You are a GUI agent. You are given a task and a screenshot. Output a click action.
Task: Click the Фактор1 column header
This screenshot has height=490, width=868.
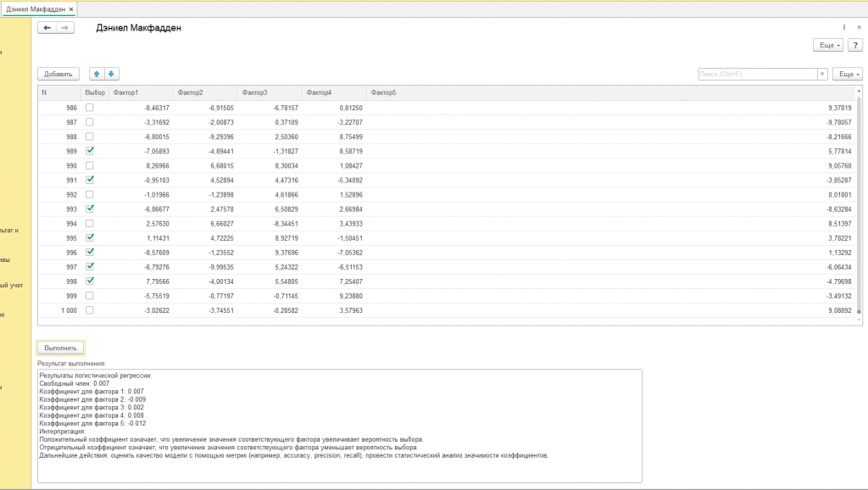[x=142, y=92]
